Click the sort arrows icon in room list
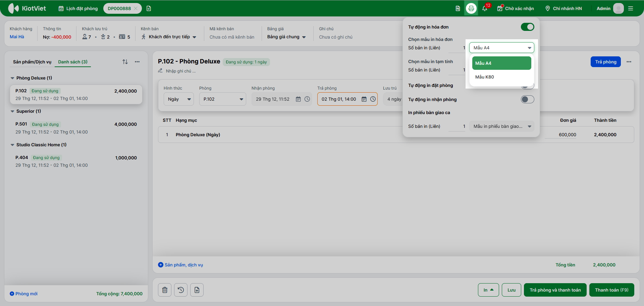Viewport: 644px width, 306px height. pos(125,62)
